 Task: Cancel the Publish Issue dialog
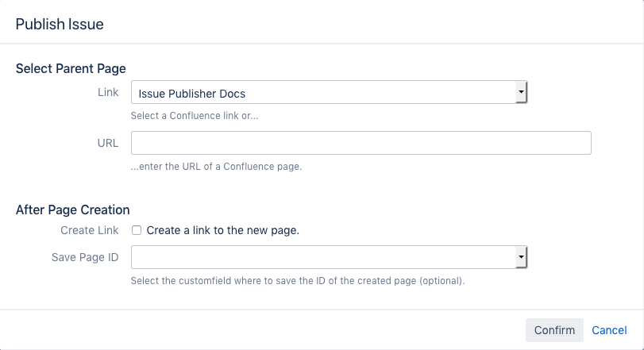(609, 330)
